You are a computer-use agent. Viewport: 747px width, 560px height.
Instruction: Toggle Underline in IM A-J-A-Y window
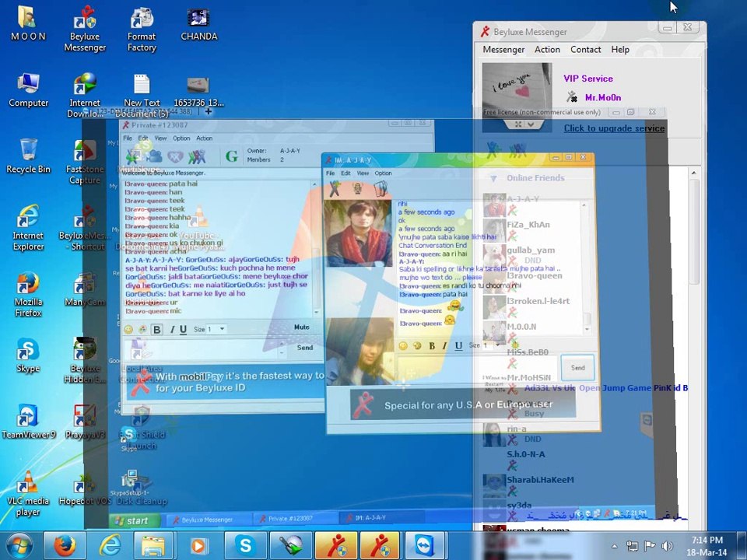click(x=458, y=345)
